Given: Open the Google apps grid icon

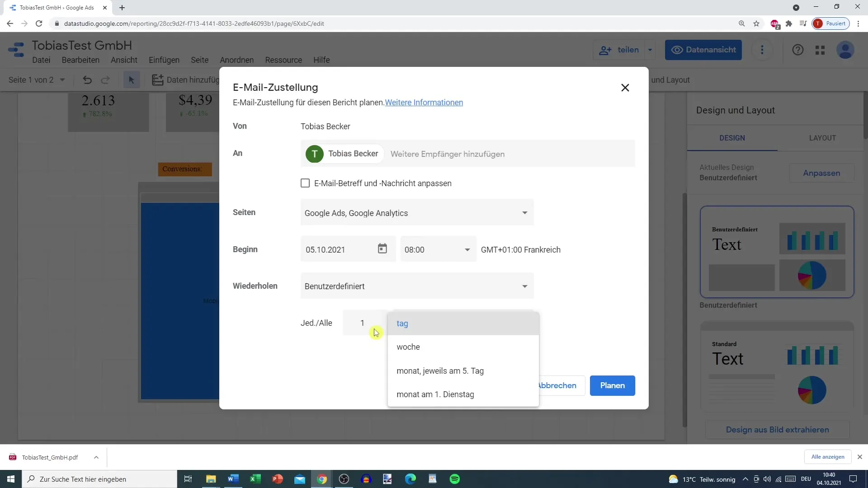Looking at the screenshot, I should point(820,50).
